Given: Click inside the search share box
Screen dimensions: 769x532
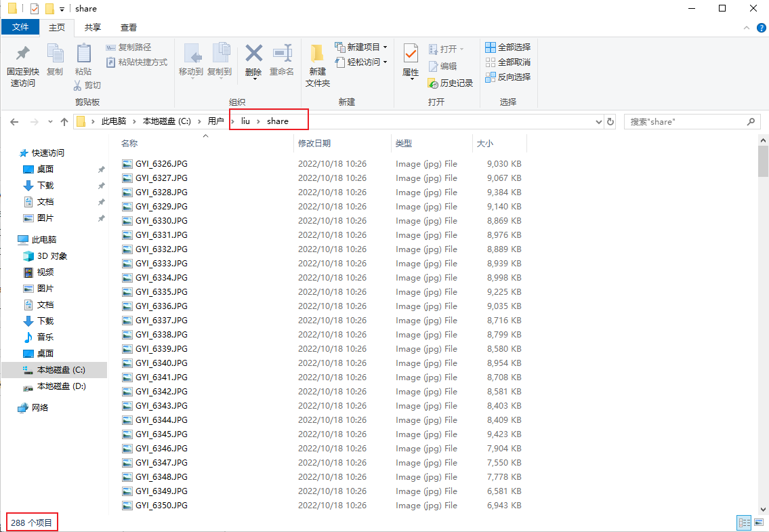Looking at the screenshot, I should click(686, 122).
